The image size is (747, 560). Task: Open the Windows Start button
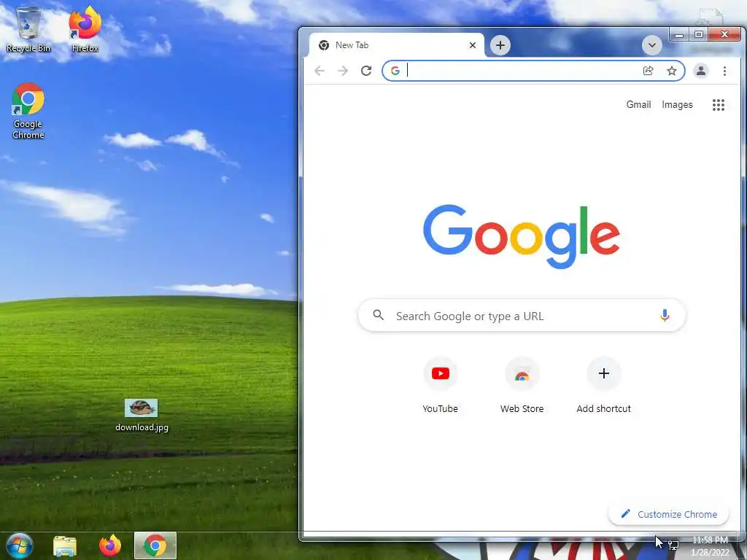tap(20, 545)
